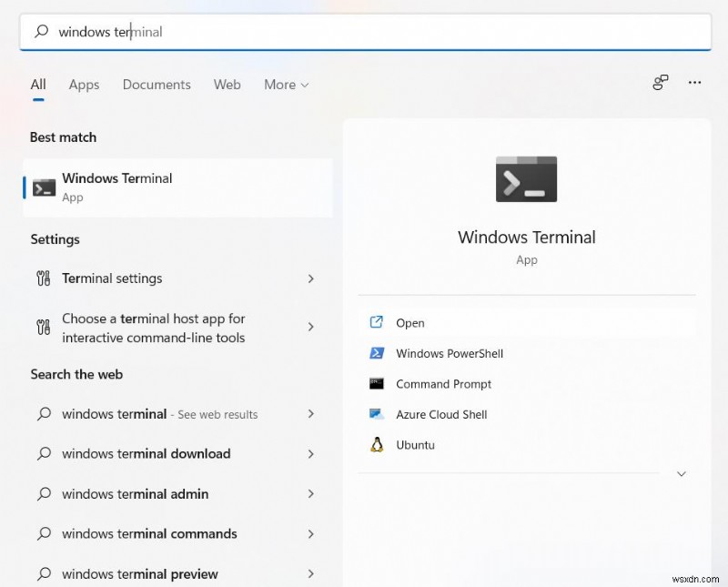Viewport: 728px width, 587px height.
Task: Click the Windows Terminal app icon preview
Action: pyautogui.click(x=526, y=178)
